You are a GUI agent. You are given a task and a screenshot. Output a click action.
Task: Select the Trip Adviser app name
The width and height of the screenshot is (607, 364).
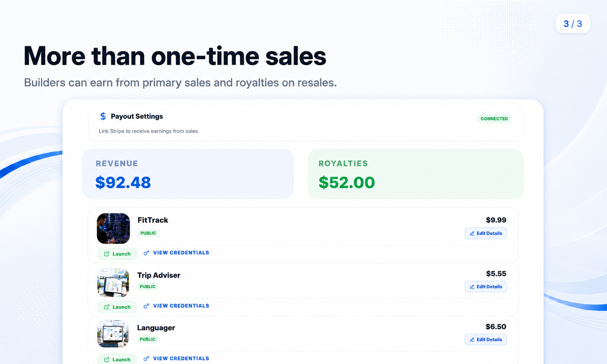[x=159, y=275]
